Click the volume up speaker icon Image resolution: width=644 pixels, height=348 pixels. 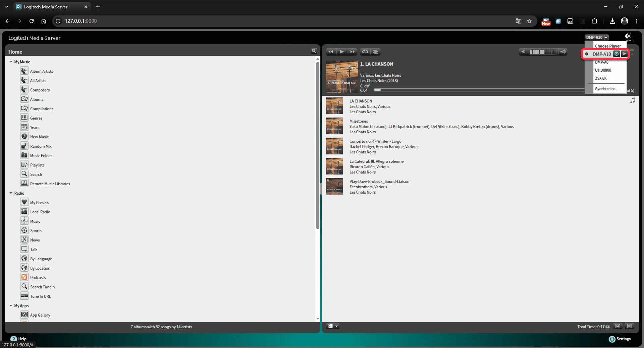pos(563,52)
